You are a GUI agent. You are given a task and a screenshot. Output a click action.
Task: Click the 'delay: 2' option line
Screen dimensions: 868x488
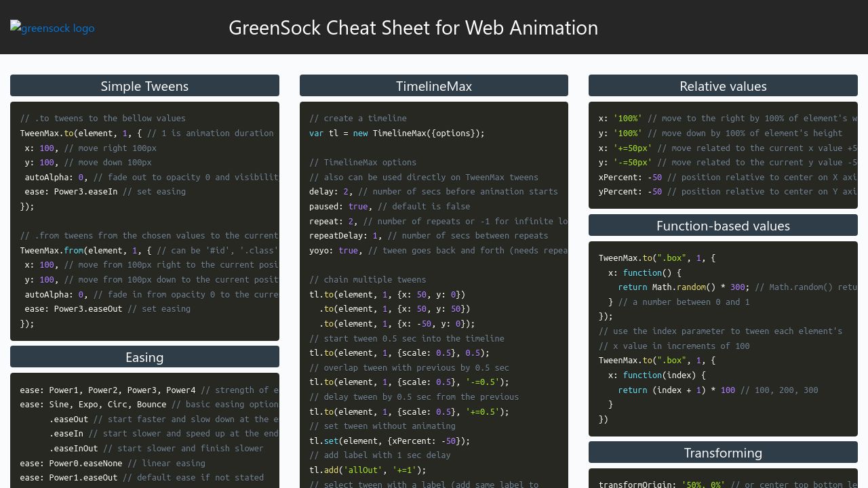point(433,191)
